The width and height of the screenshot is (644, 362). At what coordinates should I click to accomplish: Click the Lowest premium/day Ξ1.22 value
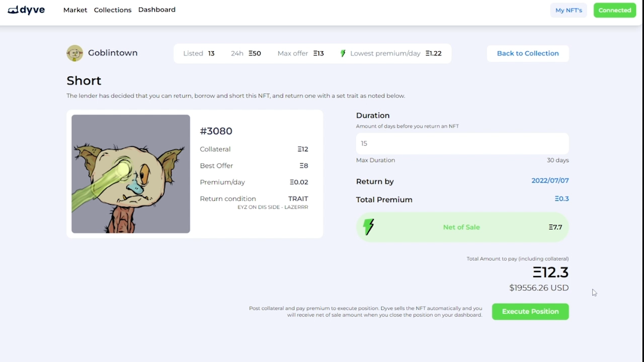click(x=433, y=53)
